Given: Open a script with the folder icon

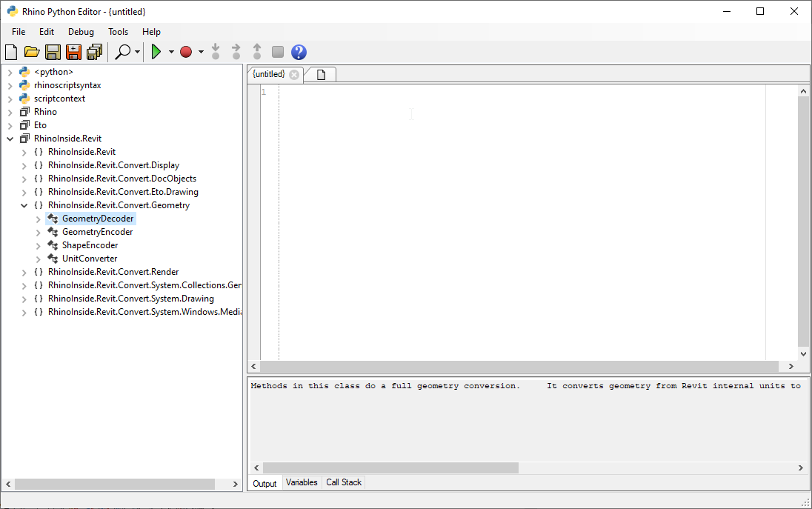Looking at the screenshot, I should (32, 52).
